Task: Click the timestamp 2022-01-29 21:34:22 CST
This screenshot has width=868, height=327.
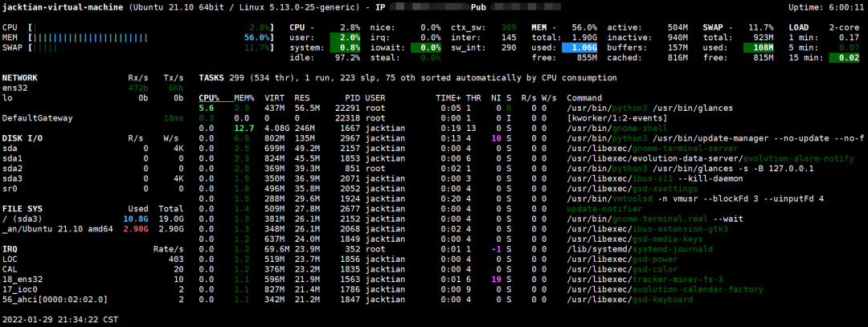Action: (59, 320)
